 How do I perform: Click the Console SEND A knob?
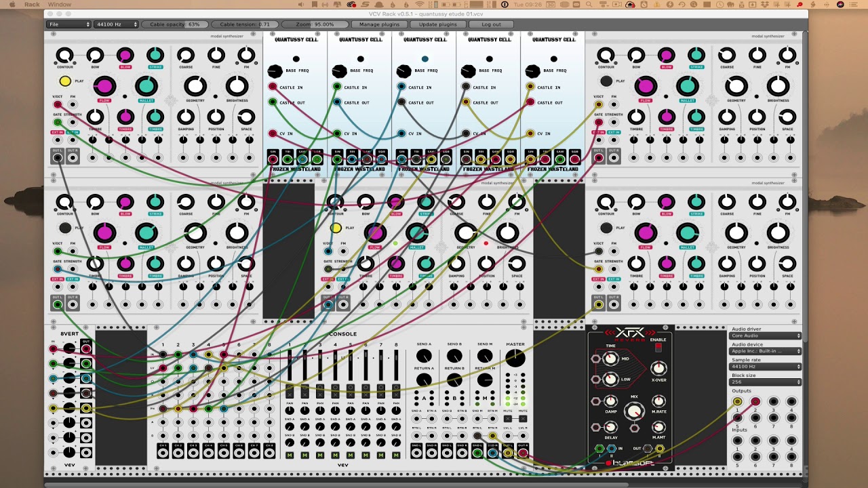click(x=424, y=356)
